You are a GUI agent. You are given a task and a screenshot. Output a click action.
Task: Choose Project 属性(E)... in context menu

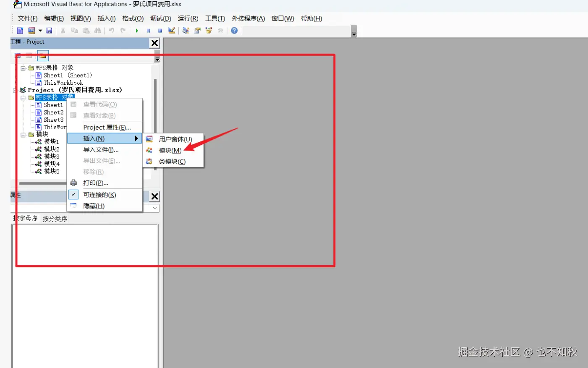click(x=107, y=128)
